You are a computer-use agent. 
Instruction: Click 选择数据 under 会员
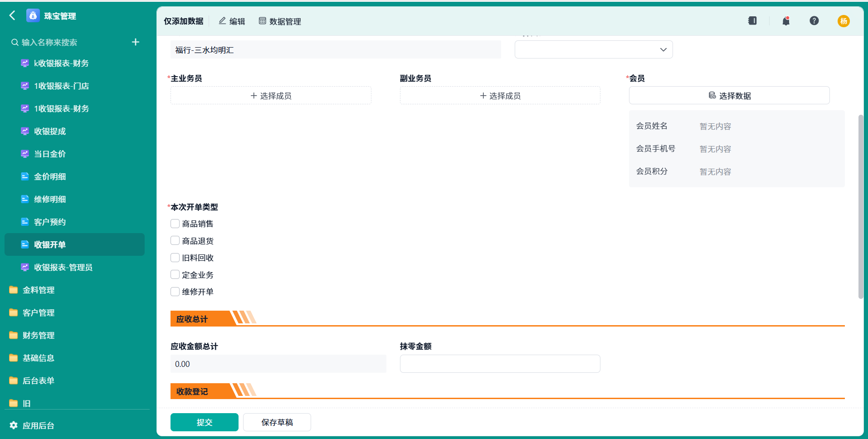tap(729, 95)
